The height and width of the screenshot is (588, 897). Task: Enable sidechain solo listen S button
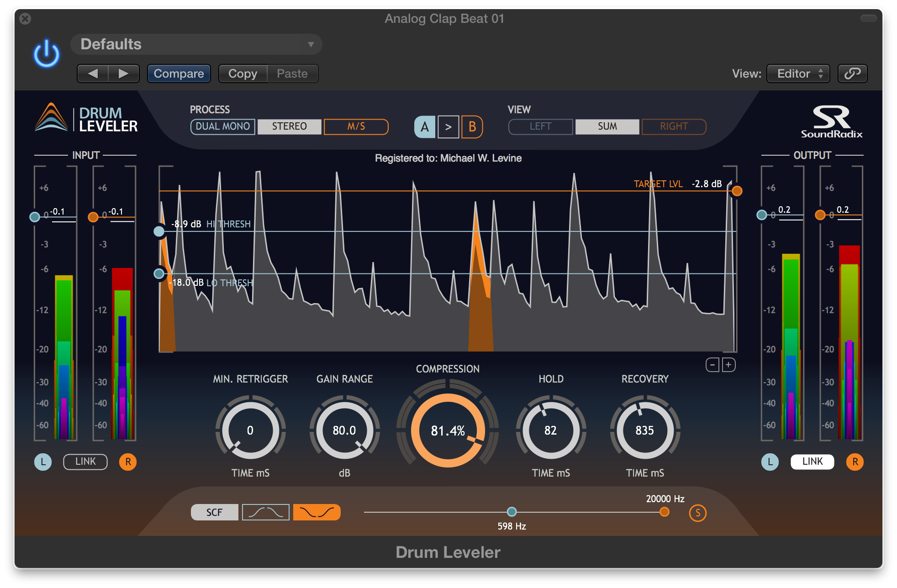point(697,513)
